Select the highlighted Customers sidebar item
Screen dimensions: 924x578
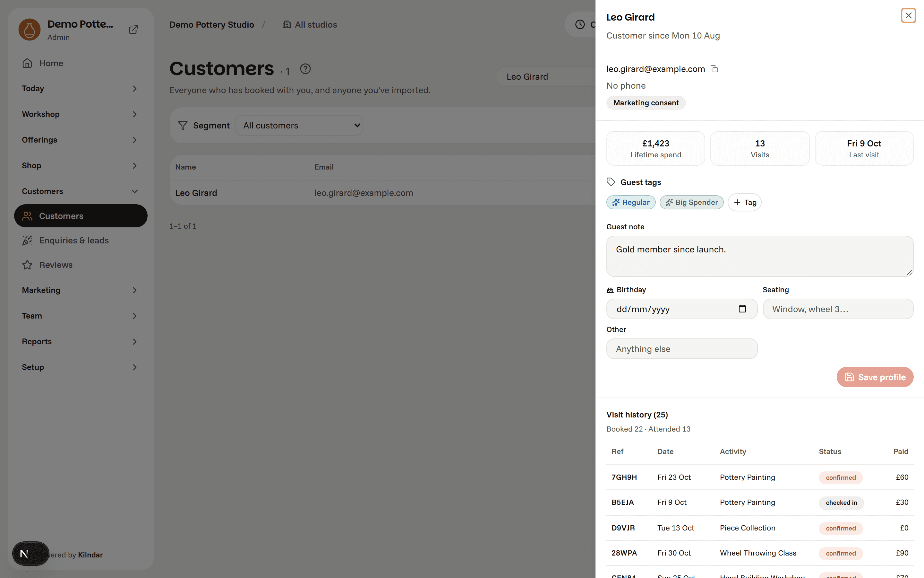(x=81, y=216)
